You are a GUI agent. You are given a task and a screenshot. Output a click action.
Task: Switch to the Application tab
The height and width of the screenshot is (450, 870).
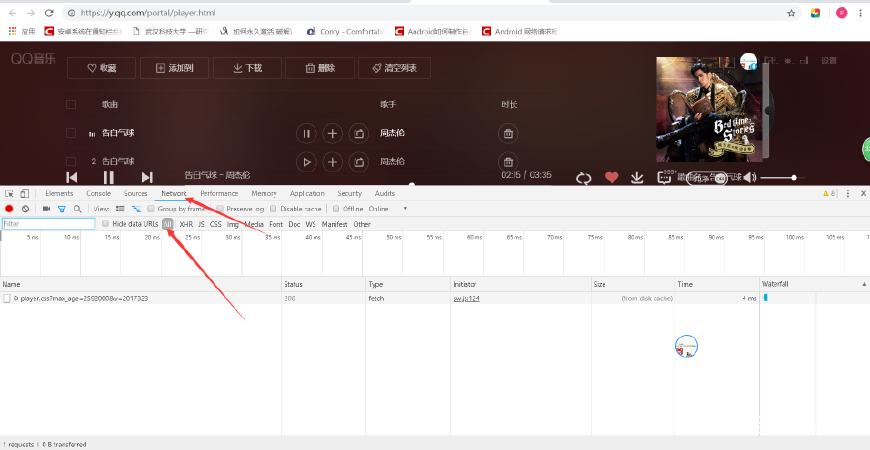tap(307, 194)
